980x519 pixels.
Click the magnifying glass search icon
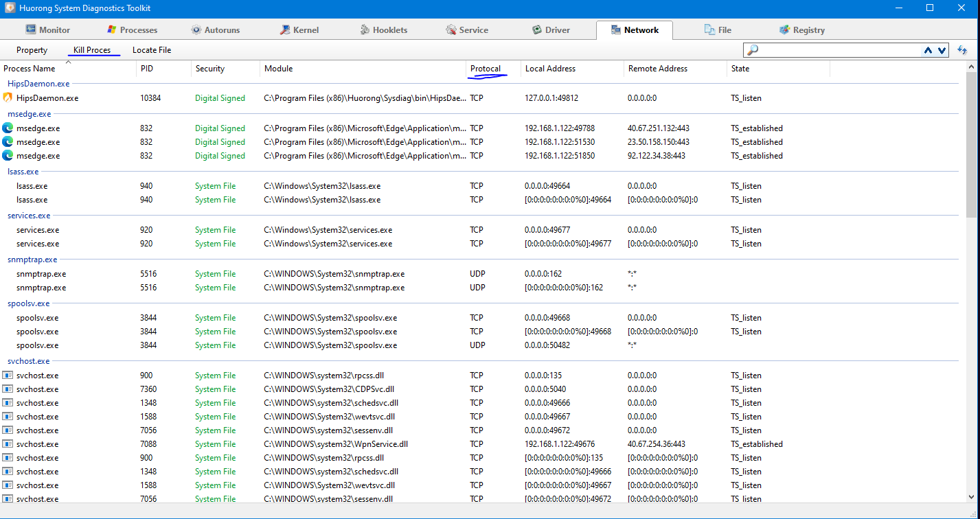tap(753, 50)
